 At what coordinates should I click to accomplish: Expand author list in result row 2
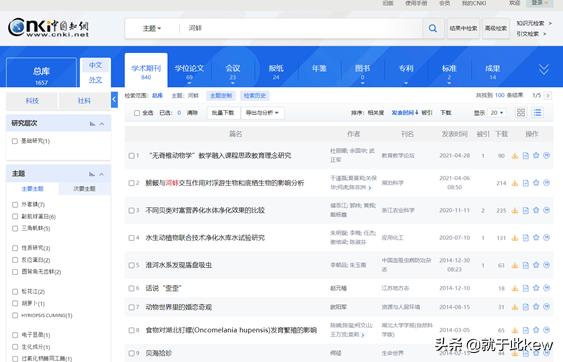click(369, 187)
